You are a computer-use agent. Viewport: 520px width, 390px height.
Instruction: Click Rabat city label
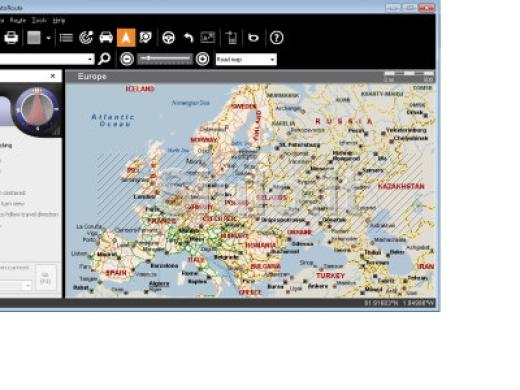click(x=81, y=287)
